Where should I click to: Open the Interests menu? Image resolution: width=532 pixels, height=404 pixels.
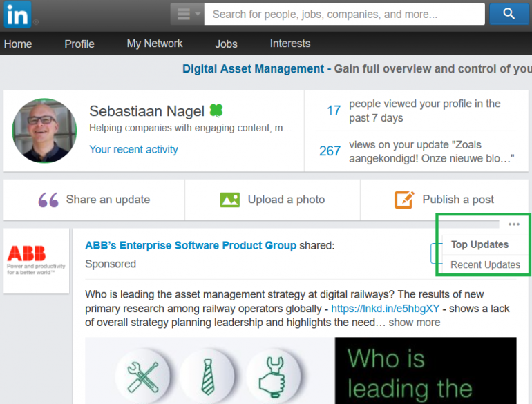[290, 44]
